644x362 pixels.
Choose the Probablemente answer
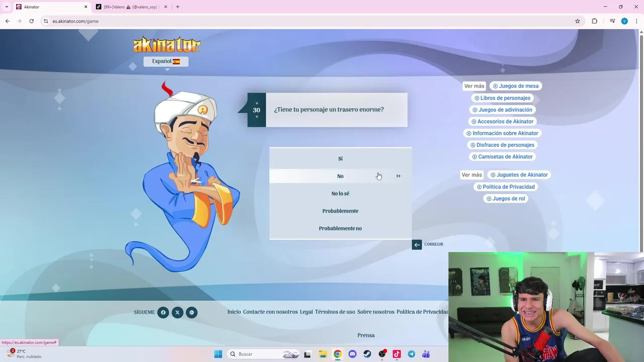tap(340, 211)
